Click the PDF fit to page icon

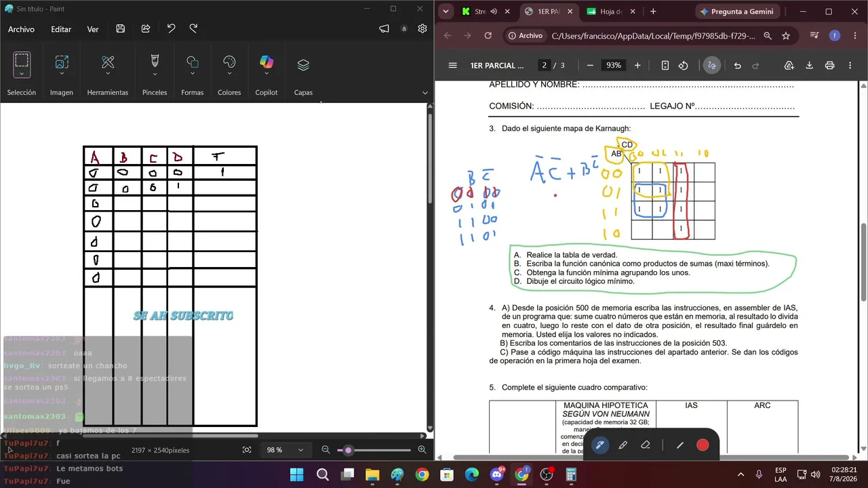pos(665,66)
